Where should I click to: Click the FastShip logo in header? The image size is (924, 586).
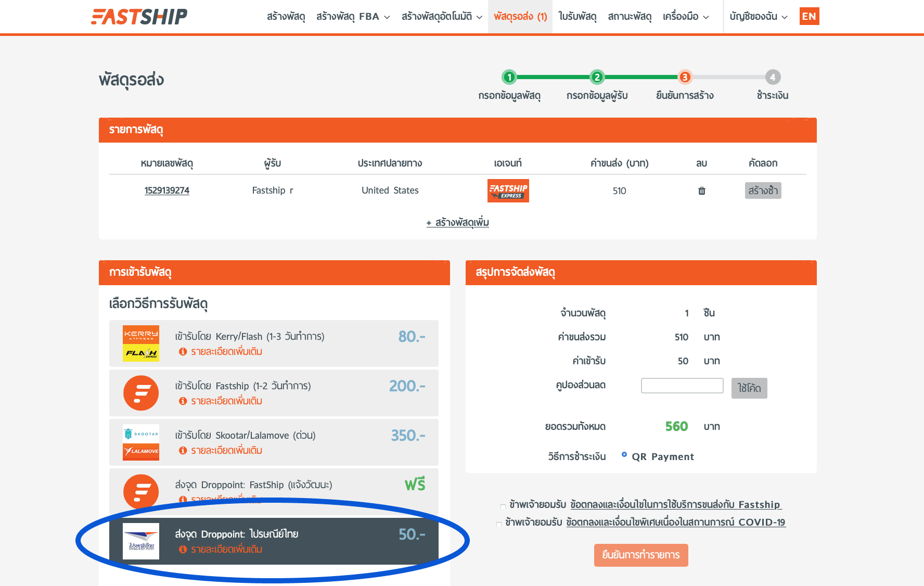pyautogui.click(x=139, y=17)
